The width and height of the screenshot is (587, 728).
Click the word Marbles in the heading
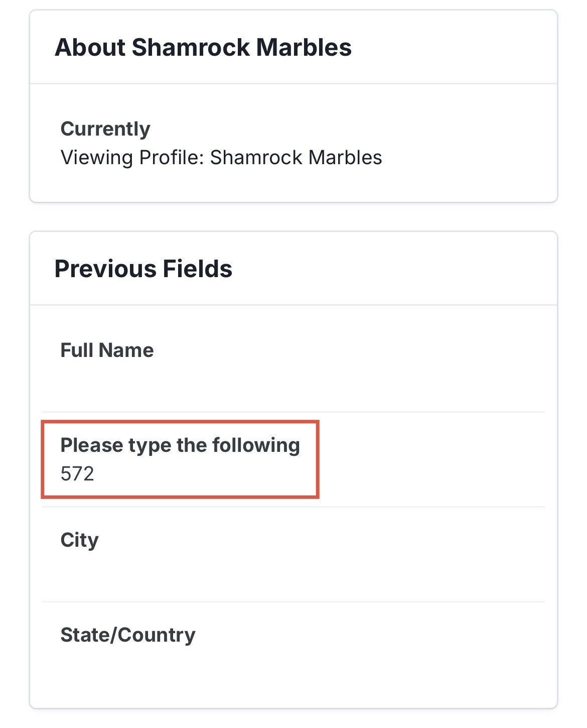[x=304, y=48]
